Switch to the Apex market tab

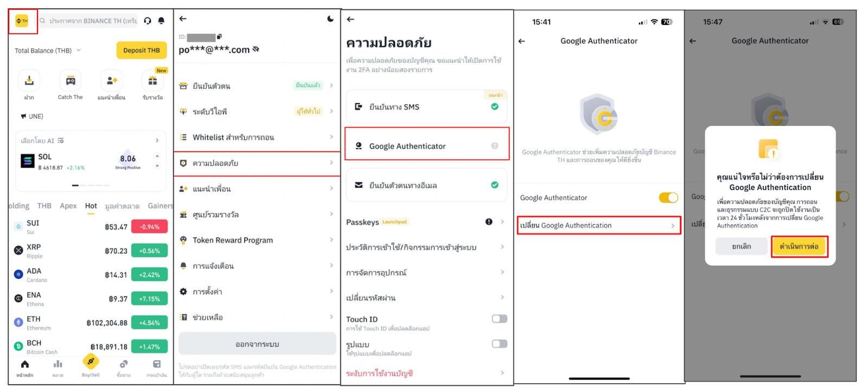point(68,206)
